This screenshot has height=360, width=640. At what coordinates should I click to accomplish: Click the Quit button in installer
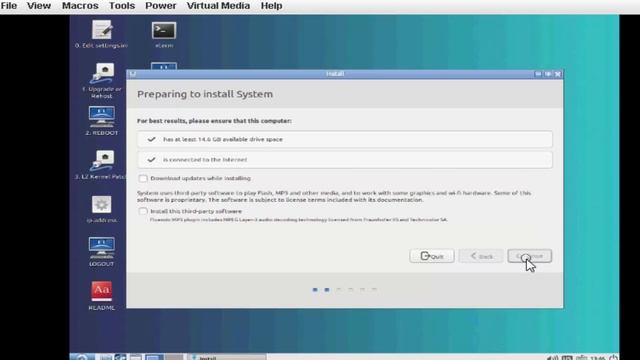coord(432,256)
